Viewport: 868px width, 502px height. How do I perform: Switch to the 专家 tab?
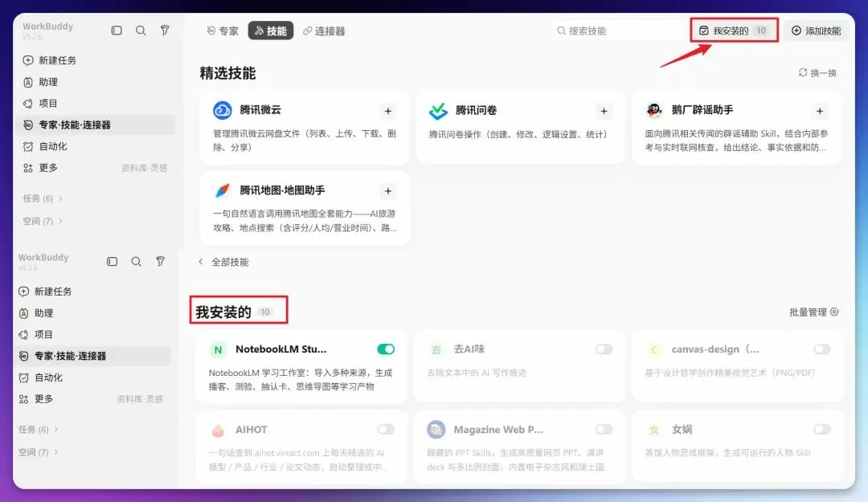point(222,31)
